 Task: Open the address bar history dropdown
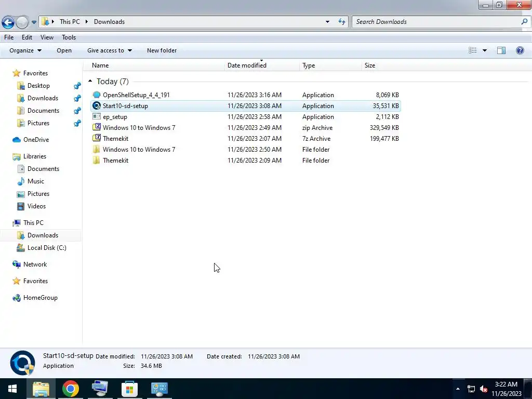pos(327,22)
